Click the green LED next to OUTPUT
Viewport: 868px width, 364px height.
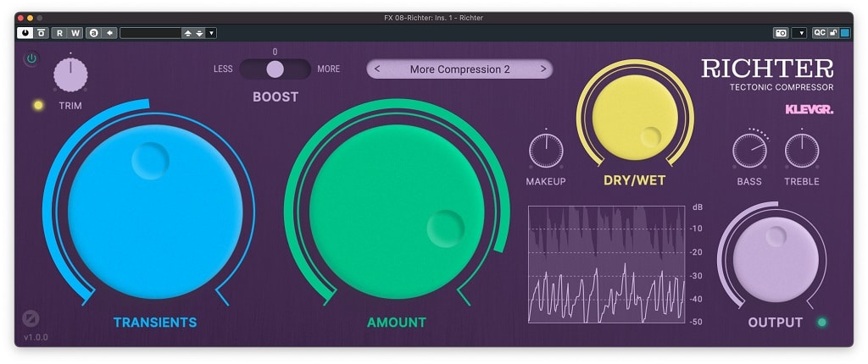point(822,323)
